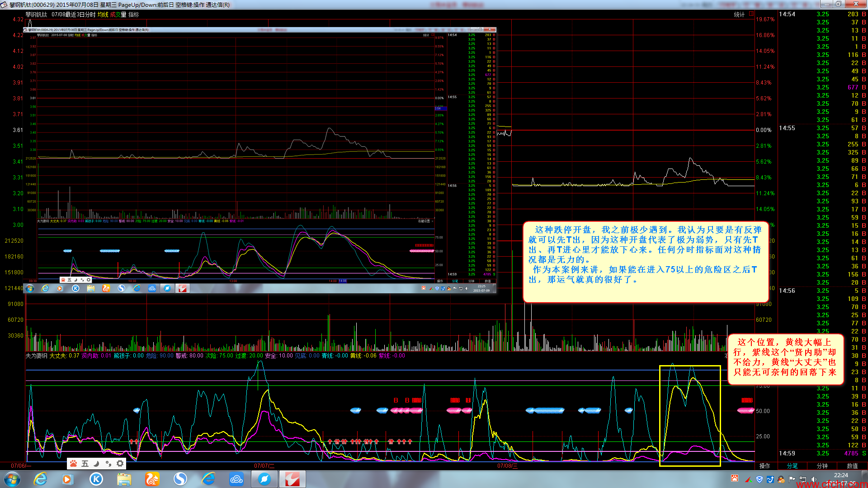Toggle the 成交量 volume display
868x488 pixels.
tap(118, 14)
